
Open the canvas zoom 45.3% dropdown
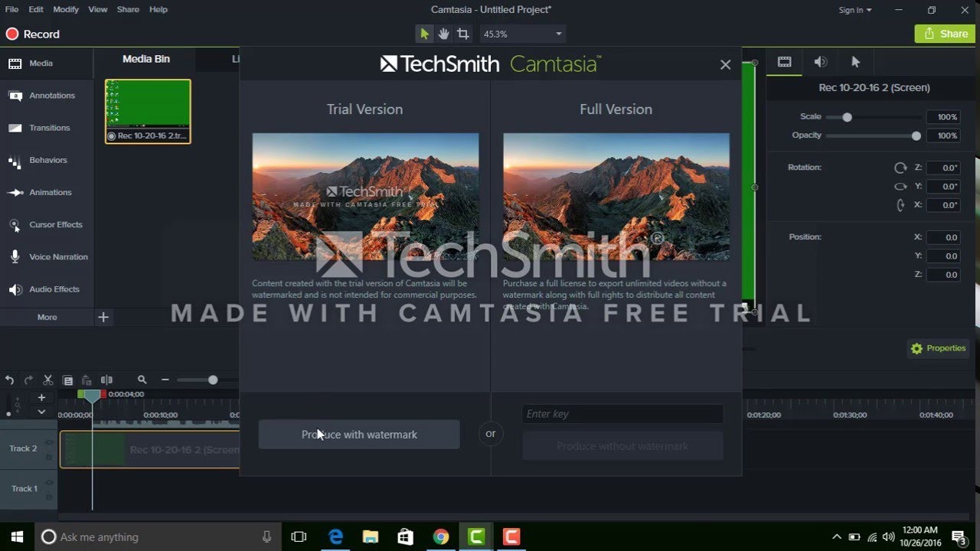point(523,34)
